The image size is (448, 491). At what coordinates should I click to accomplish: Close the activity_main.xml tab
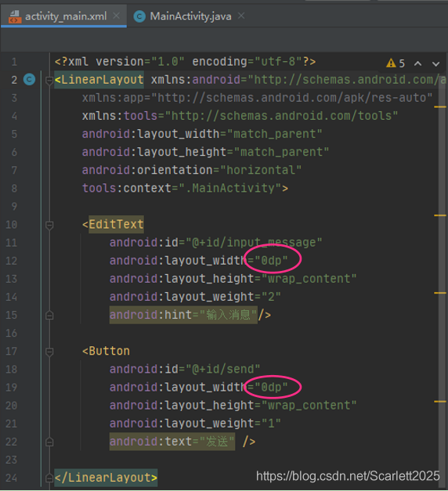click(116, 16)
